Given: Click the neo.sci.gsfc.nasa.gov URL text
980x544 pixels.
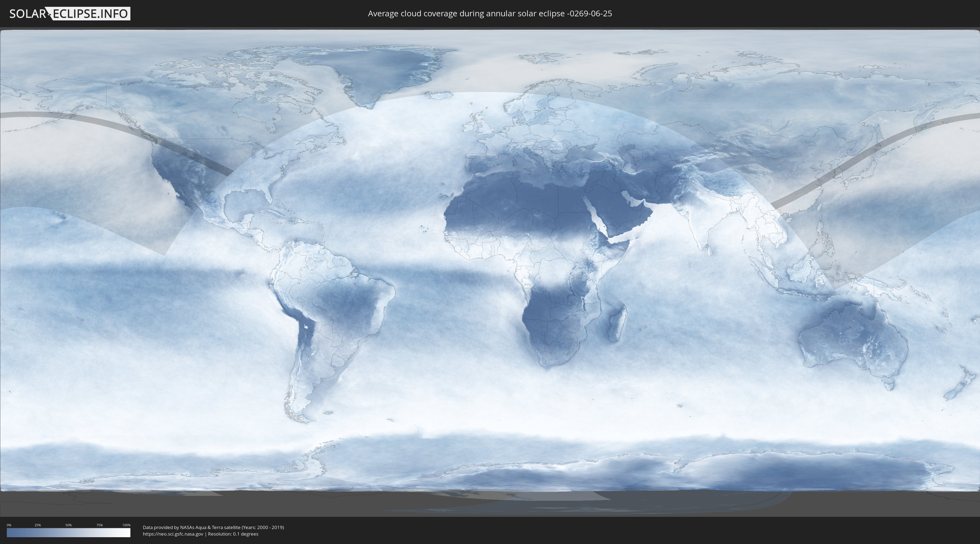Looking at the screenshot, I should pyautogui.click(x=173, y=534).
